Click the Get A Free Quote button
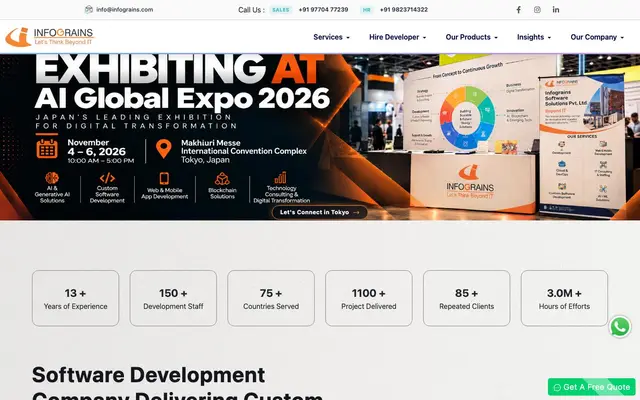The width and height of the screenshot is (640, 400). point(591,387)
